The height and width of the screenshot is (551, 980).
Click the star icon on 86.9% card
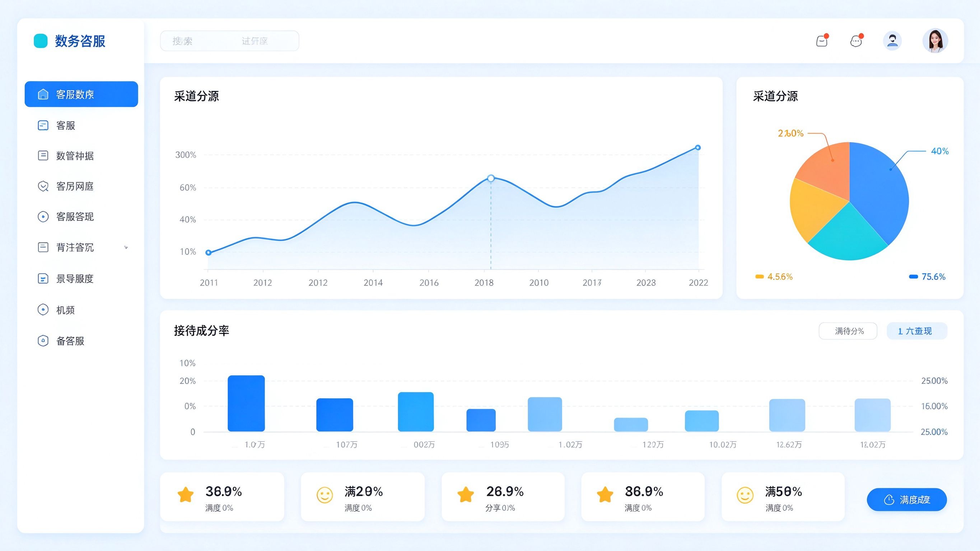click(x=605, y=495)
